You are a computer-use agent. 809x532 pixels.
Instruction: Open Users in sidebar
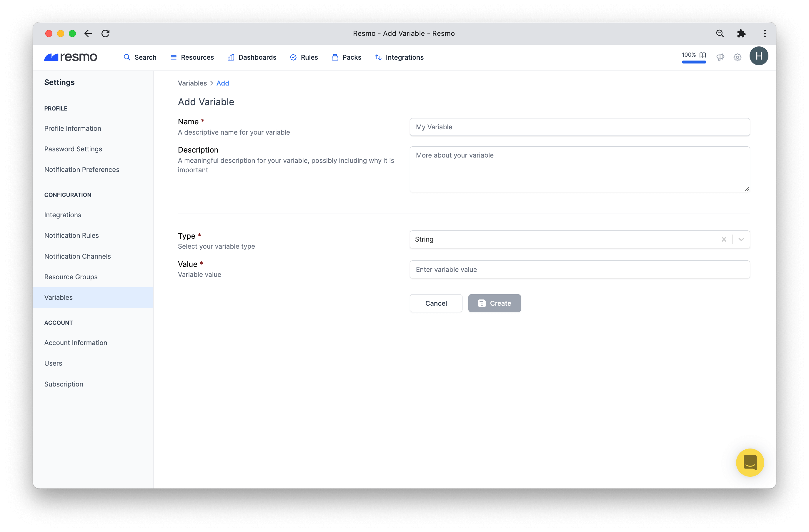click(53, 363)
